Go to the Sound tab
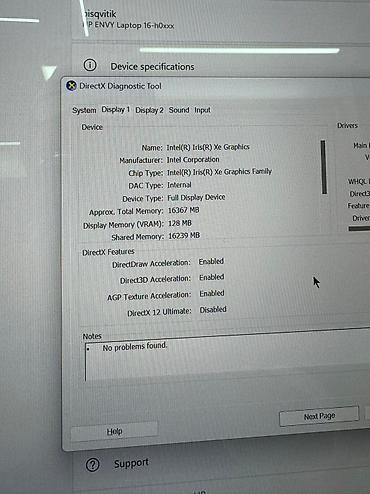The image size is (370, 494). pos(179,110)
